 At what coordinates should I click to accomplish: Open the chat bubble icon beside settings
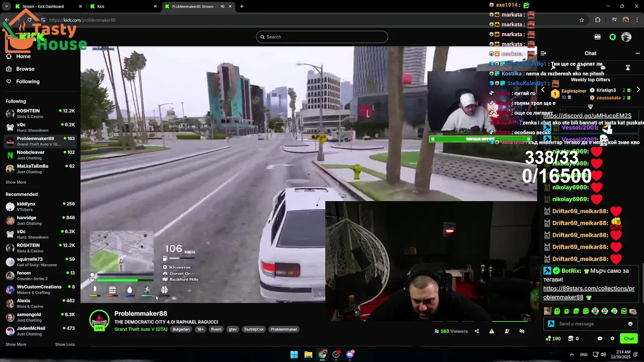pyautogui.click(x=600, y=338)
